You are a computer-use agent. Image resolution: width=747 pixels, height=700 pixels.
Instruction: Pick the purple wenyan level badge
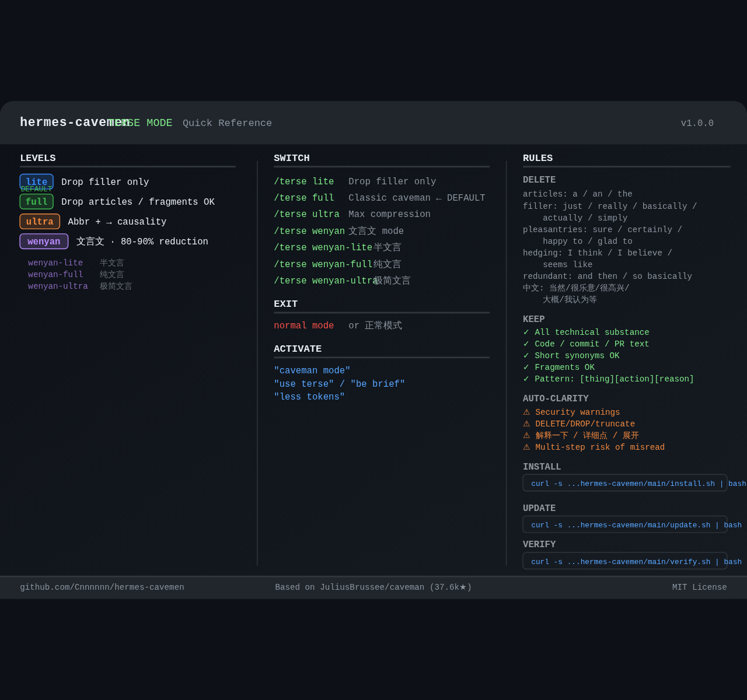tap(44, 242)
